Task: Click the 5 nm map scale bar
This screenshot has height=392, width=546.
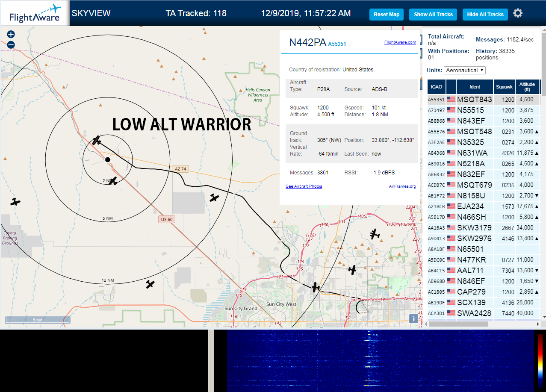Action: point(37,320)
